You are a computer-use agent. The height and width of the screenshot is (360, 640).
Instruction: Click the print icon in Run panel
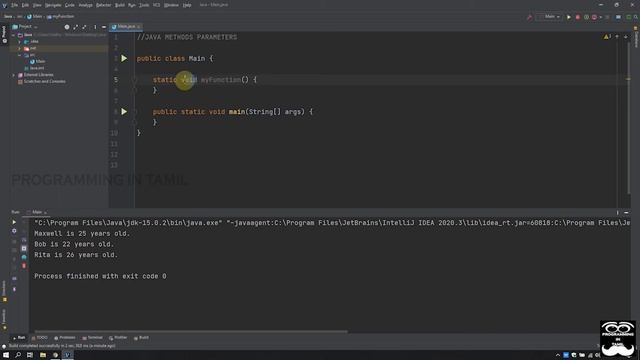(24, 257)
